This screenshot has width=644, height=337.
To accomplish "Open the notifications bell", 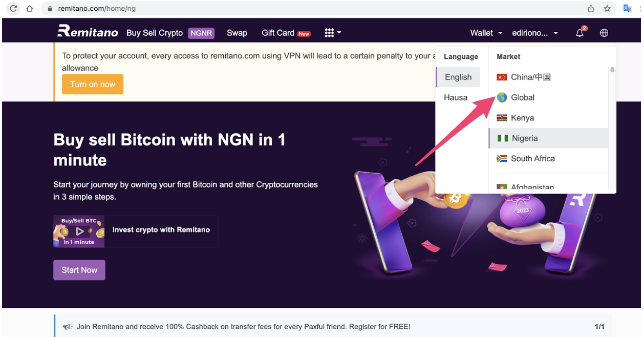I will [579, 32].
